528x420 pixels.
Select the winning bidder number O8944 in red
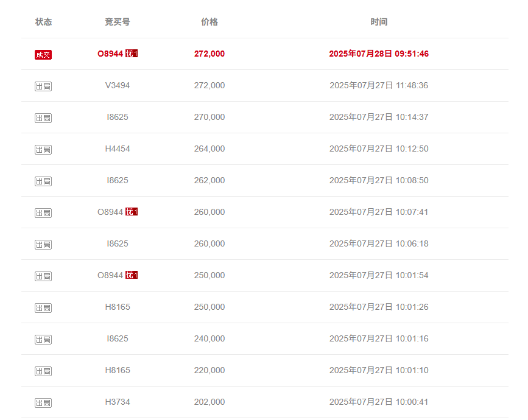pyautogui.click(x=110, y=54)
